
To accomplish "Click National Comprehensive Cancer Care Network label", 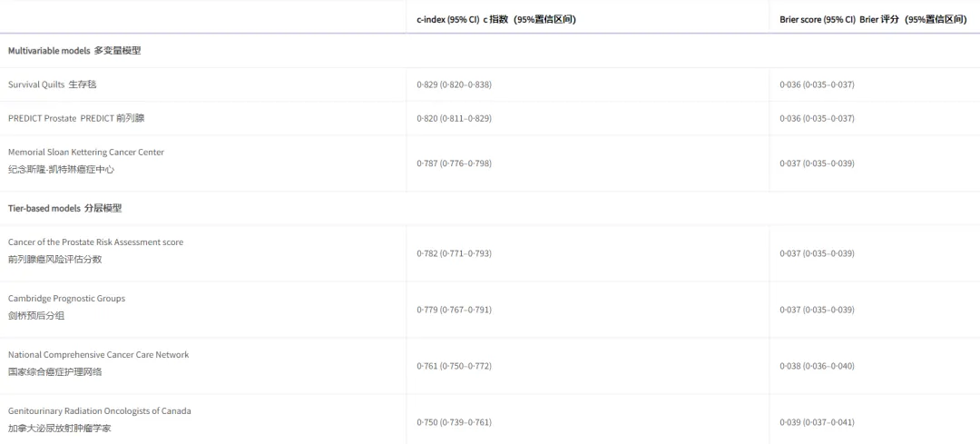I will point(99,363).
